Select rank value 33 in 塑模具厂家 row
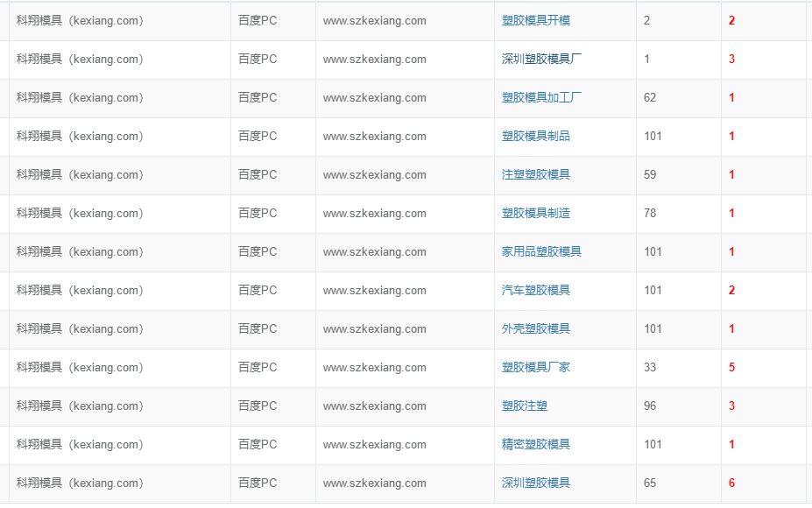812x508 pixels. [650, 367]
